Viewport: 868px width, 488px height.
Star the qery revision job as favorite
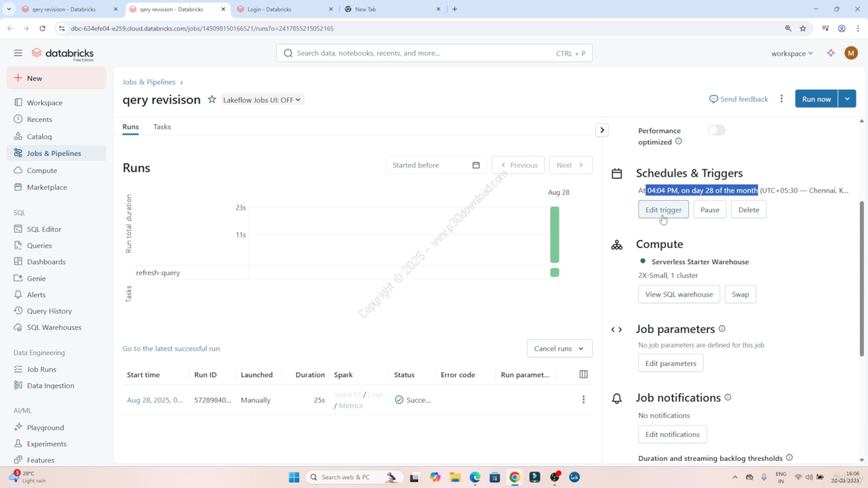pyautogui.click(x=212, y=100)
